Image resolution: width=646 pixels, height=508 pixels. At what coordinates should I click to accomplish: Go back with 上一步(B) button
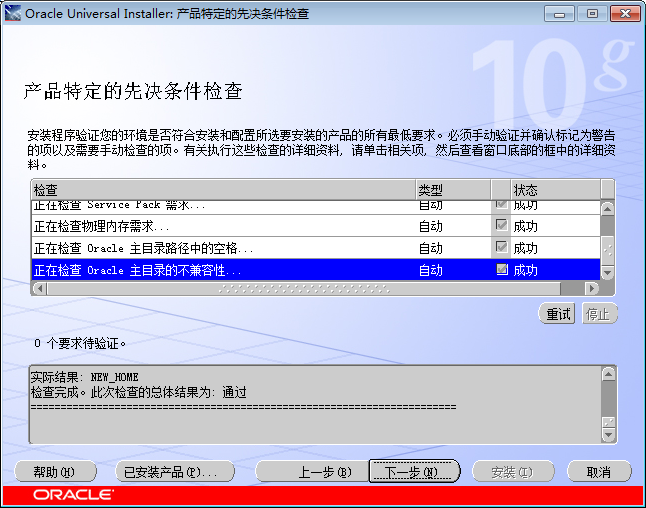(x=313, y=472)
